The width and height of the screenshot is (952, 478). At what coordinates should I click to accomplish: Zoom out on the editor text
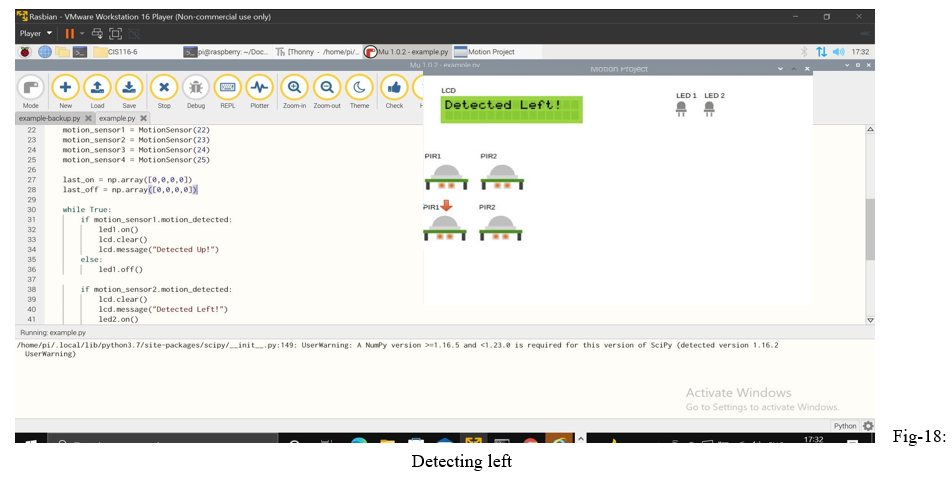point(327,91)
